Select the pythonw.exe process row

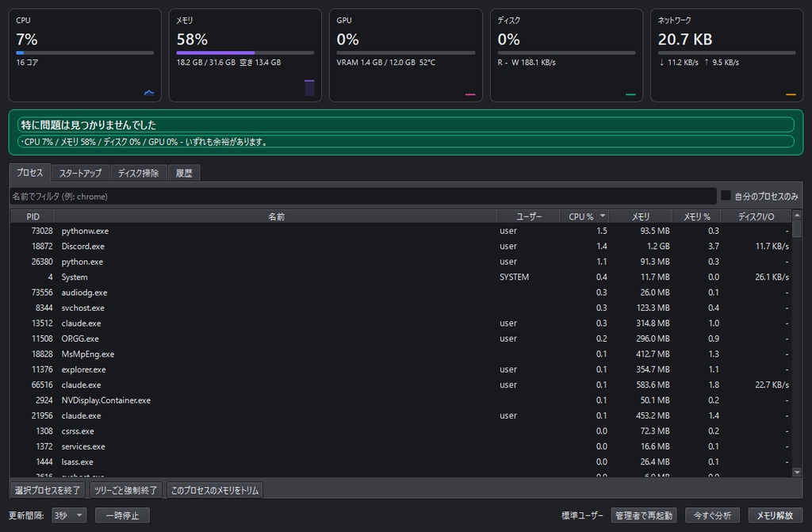click(x=400, y=231)
